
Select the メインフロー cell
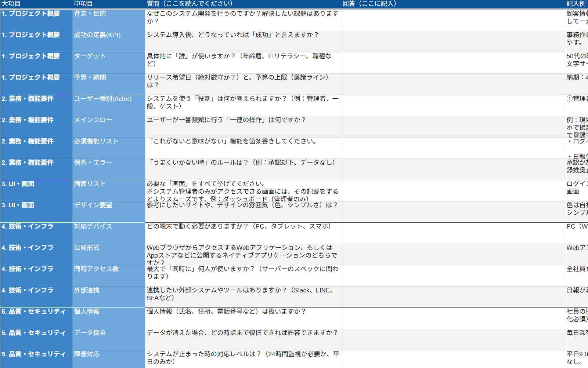point(108,127)
